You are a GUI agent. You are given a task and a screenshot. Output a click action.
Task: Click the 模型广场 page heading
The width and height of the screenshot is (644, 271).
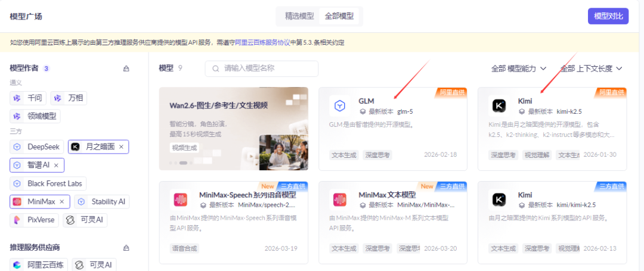[x=26, y=17]
